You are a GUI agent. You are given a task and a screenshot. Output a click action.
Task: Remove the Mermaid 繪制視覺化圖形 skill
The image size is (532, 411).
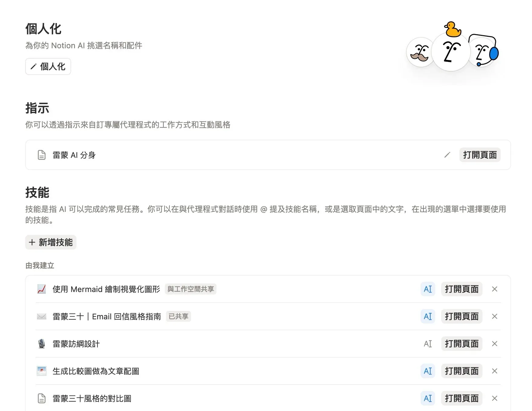pyautogui.click(x=494, y=289)
